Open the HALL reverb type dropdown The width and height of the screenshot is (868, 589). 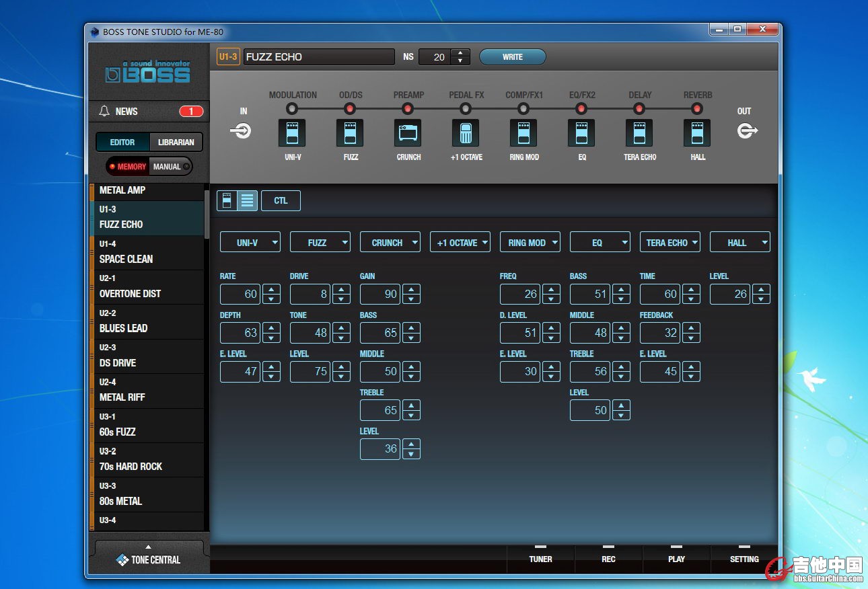(x=740, y=243)
